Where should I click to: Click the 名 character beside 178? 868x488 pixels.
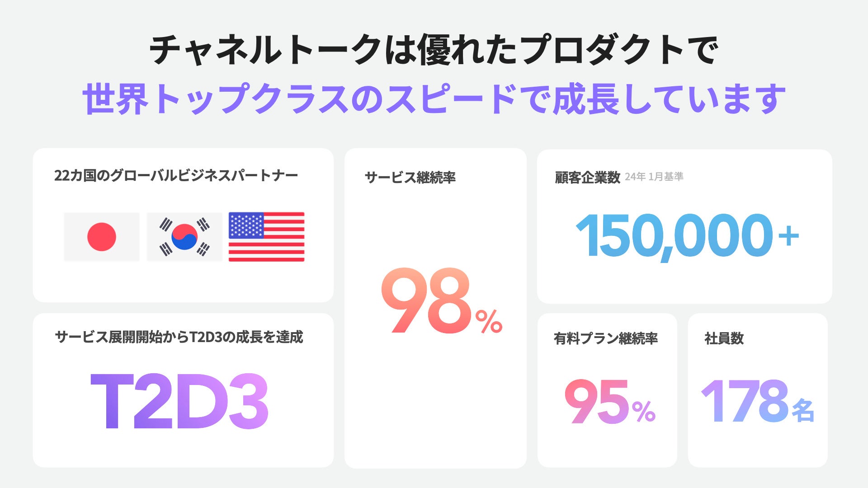click(803, 410)
